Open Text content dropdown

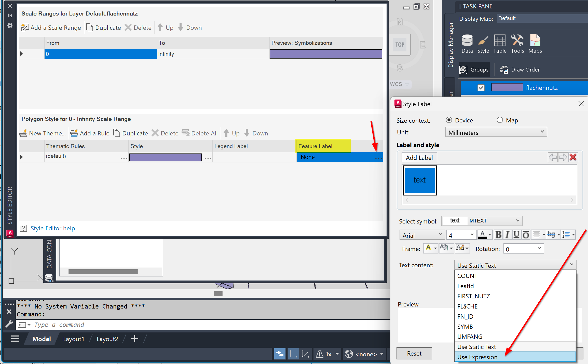[x=515, y=265]
